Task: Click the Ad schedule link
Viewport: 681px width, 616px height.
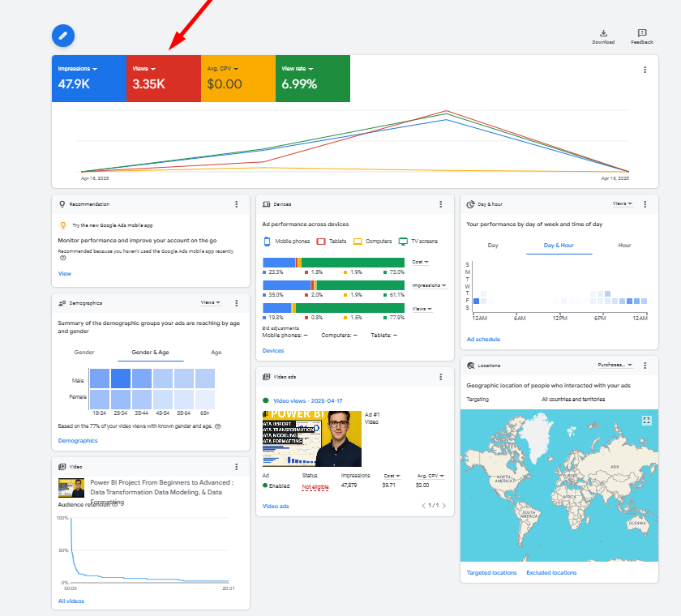Action: click(483, 340)
